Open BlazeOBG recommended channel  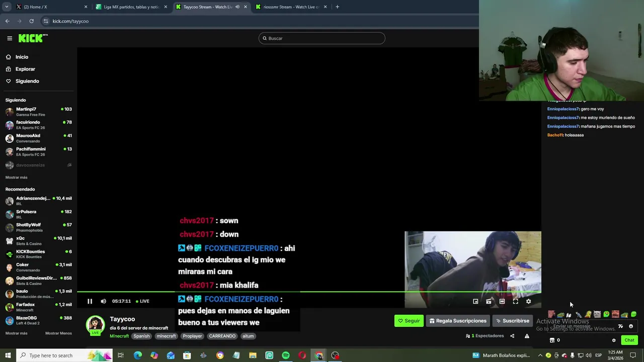38,320
